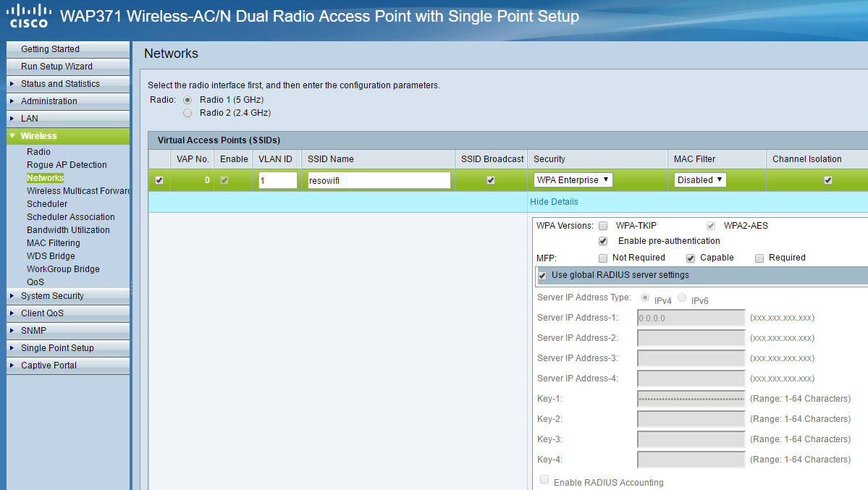The width and height of the screenshot is (868, 490).
Task: Click Server IP Address-3 field
Action: tap(691, 358)
